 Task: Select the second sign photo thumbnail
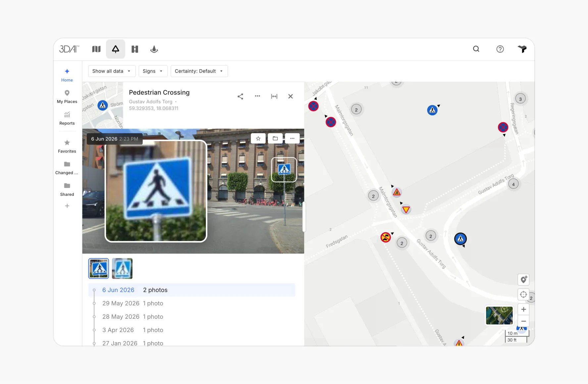tap(122, 268)
